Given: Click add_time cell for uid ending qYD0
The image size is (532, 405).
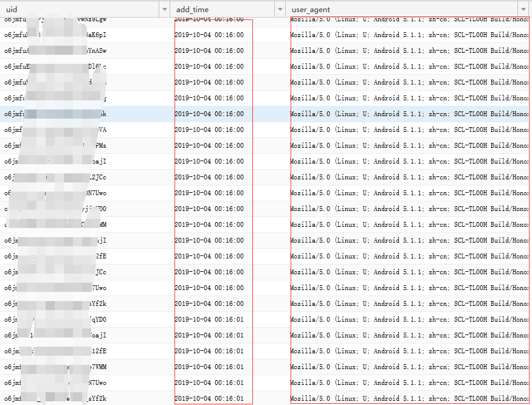Looking at the screenshot, I should coord(209,319).
